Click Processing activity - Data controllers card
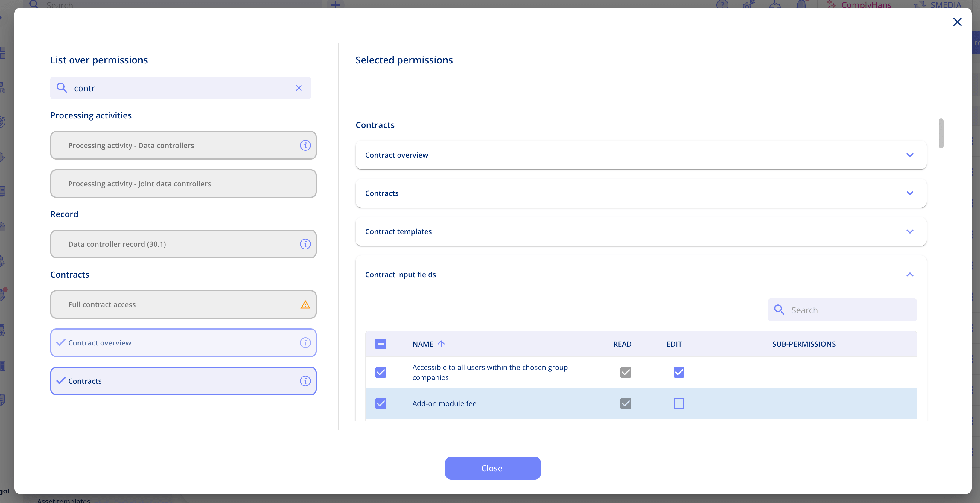980x503 pixels. click(183, 145)
